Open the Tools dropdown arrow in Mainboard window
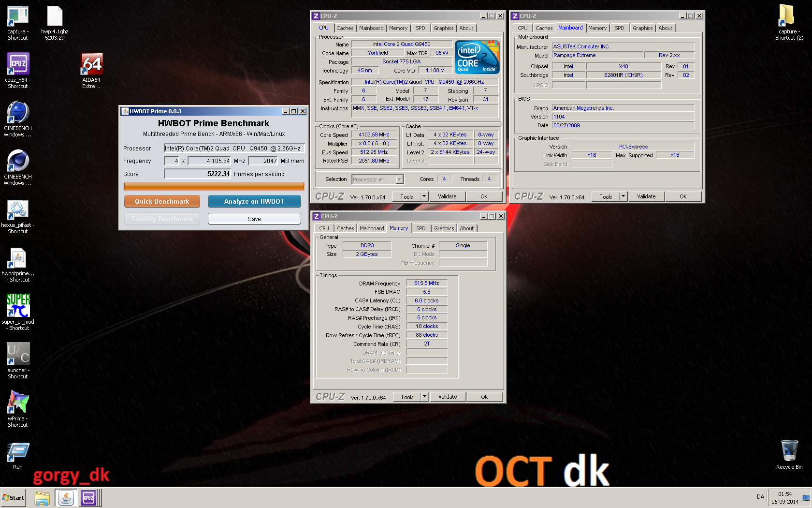 pyautogui.click(x=623, y=196)
